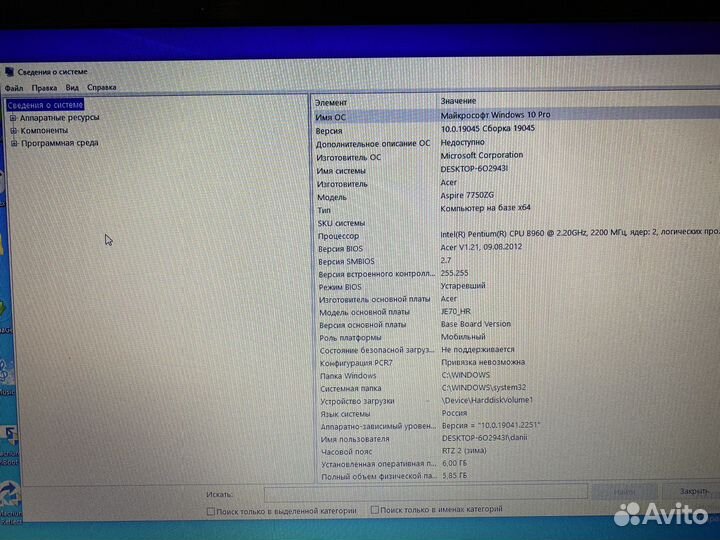Click Компьютер на базе x64 value

tap(485, 208)
